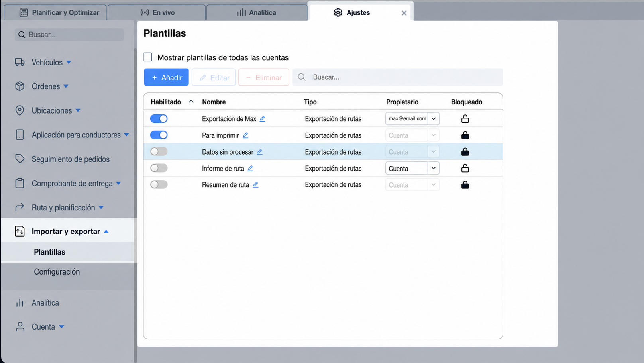
Task: Click the Editar button
Action: point(214,77)
